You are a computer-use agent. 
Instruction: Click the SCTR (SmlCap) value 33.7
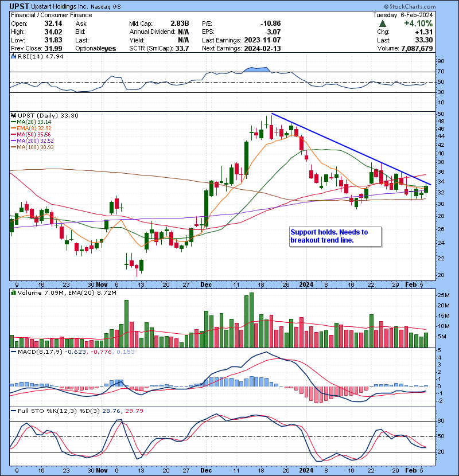tap(182, 49)
